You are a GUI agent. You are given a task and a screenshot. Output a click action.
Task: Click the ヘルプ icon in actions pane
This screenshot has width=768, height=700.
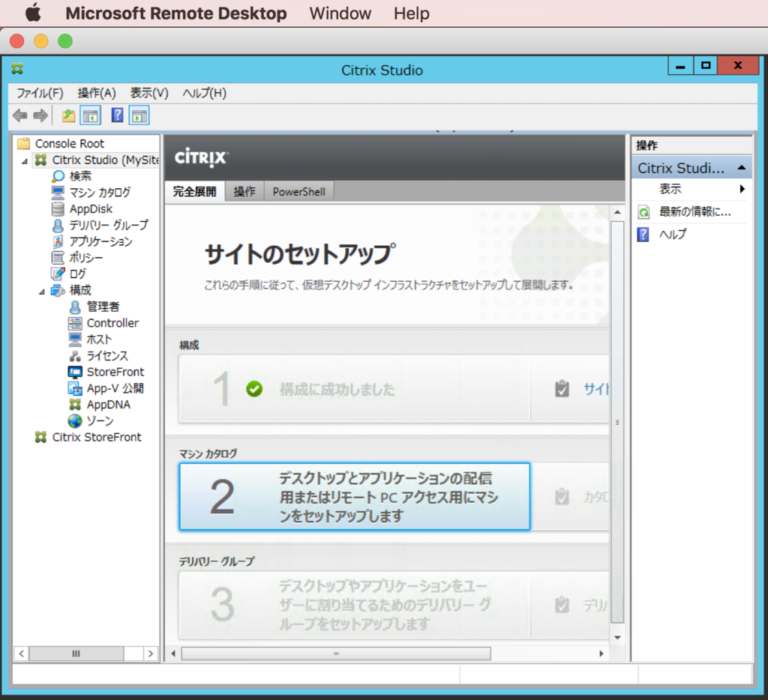[643, 235]
